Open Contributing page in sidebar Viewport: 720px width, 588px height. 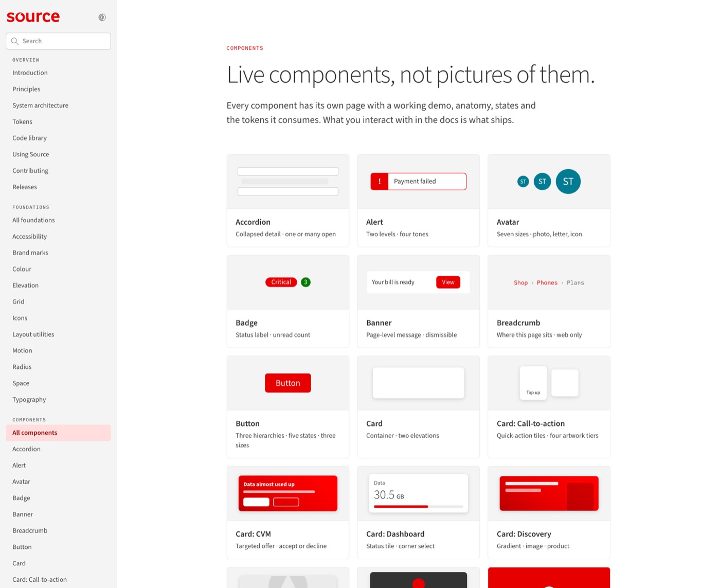[x=30, y=171]
